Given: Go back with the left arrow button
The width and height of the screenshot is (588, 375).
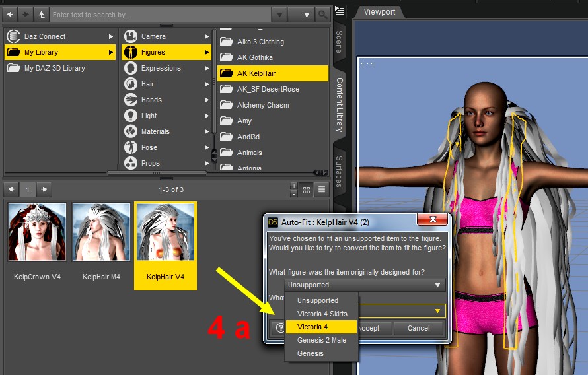Looking at the screenshot, I should click(10, 15).
